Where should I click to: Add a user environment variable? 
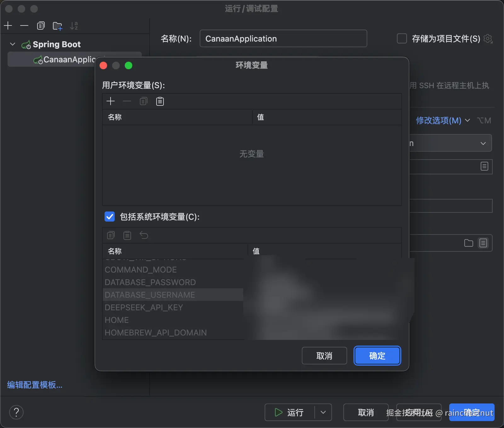111,101
